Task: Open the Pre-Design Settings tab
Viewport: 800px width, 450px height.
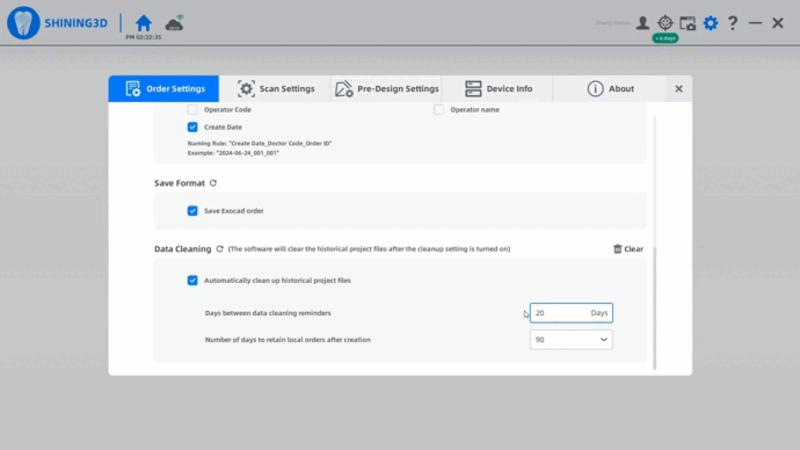Action: tap(387, 89)
